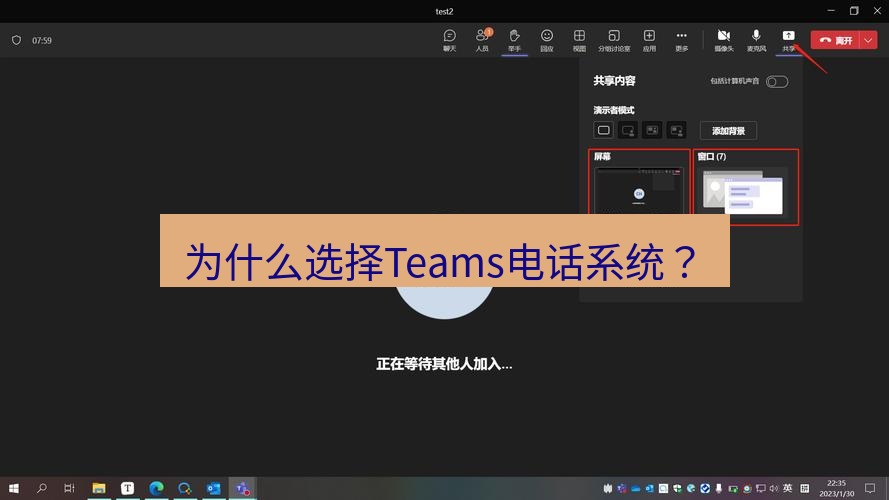Open the magnifier app next to Edge
Screen dimensions: 889x500
click(185, 488)
